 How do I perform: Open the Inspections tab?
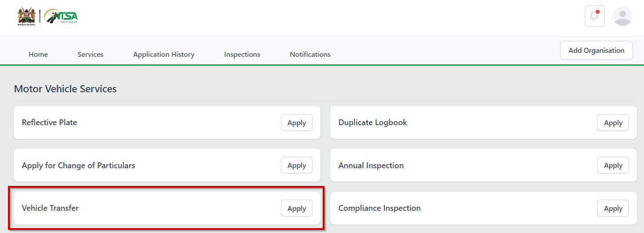tap(242, 55)
